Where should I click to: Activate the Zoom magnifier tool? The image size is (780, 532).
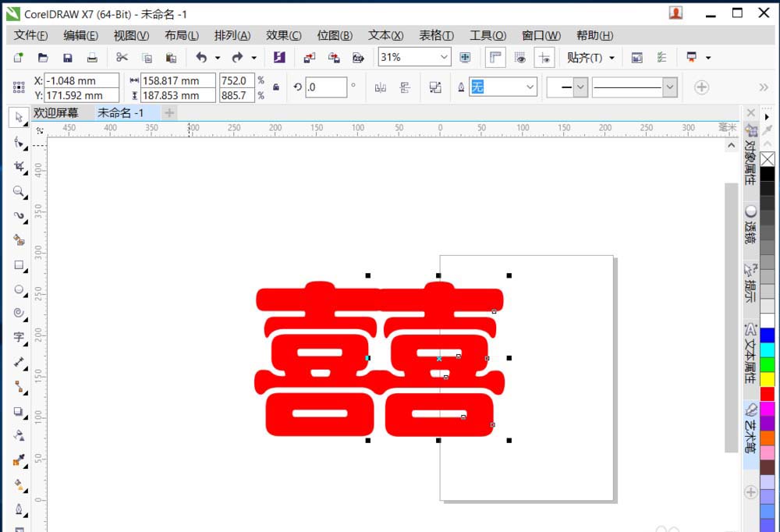coord(19,191)
